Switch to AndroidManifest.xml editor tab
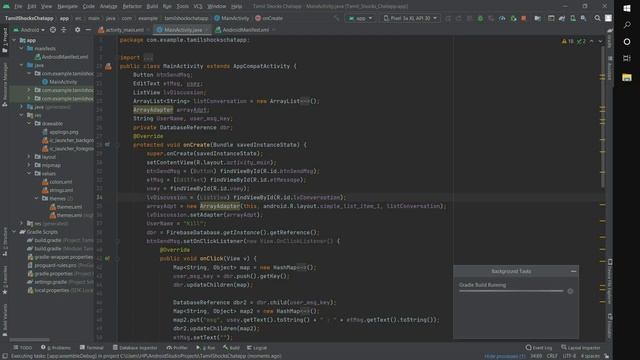 (245, 30)
